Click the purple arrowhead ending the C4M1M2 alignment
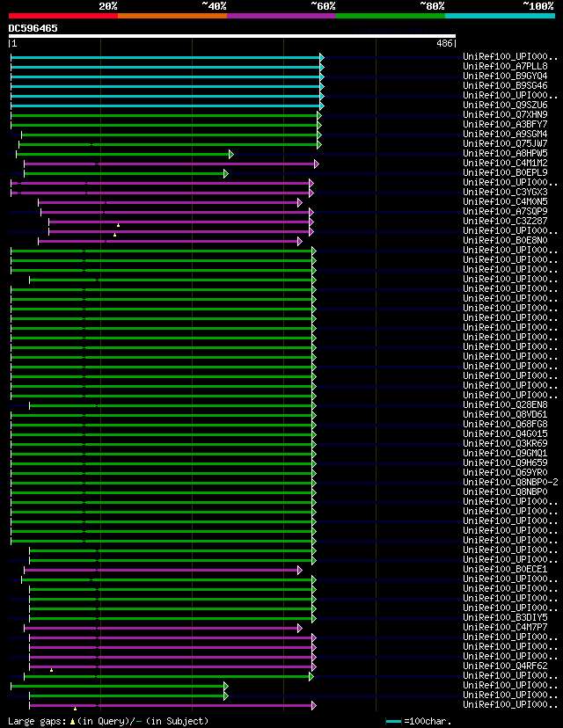 tap(317, 164)
